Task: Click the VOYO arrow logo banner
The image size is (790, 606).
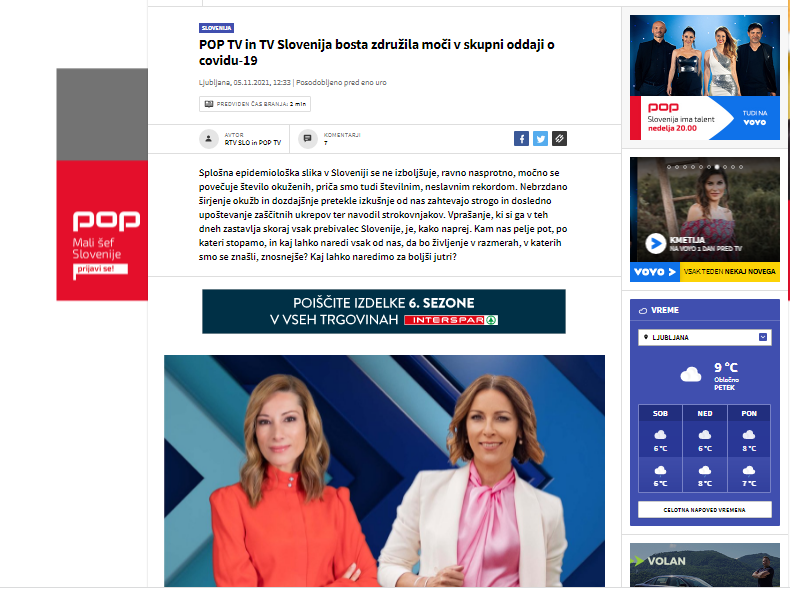Action: click(x=654, y=272)
